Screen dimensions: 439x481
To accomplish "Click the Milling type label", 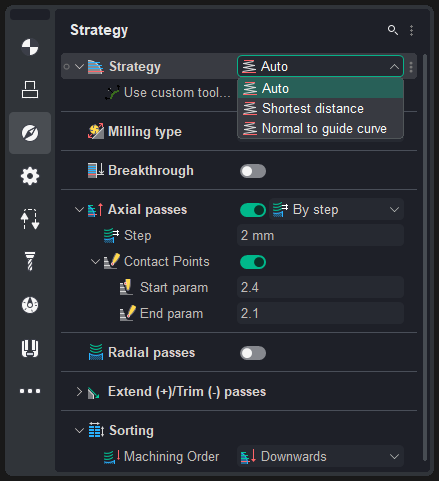I will pos(145,132).
